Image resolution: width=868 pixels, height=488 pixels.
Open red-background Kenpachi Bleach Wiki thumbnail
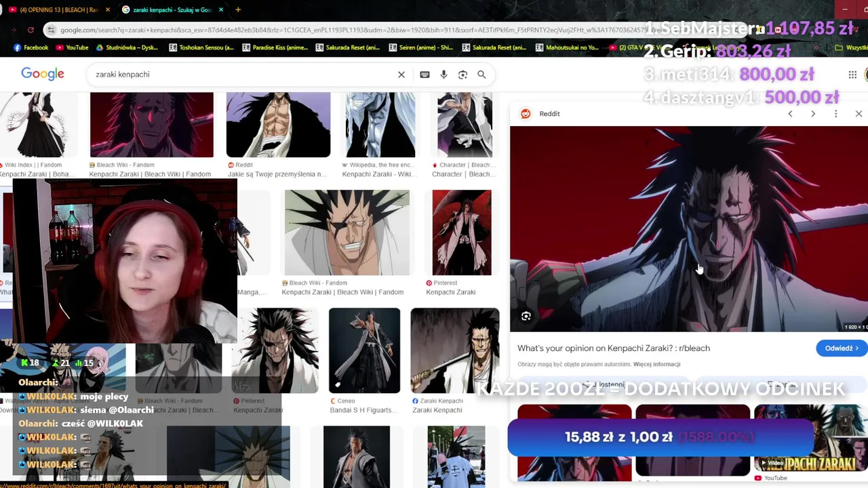(x=152, y=125)
